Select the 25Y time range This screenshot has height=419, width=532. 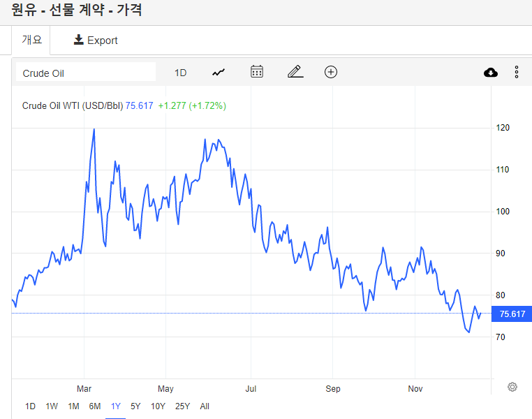coord(182,406)
